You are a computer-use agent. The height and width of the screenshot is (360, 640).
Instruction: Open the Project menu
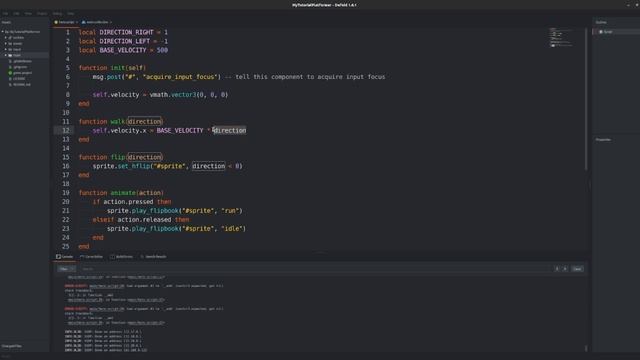pos(42,13)
